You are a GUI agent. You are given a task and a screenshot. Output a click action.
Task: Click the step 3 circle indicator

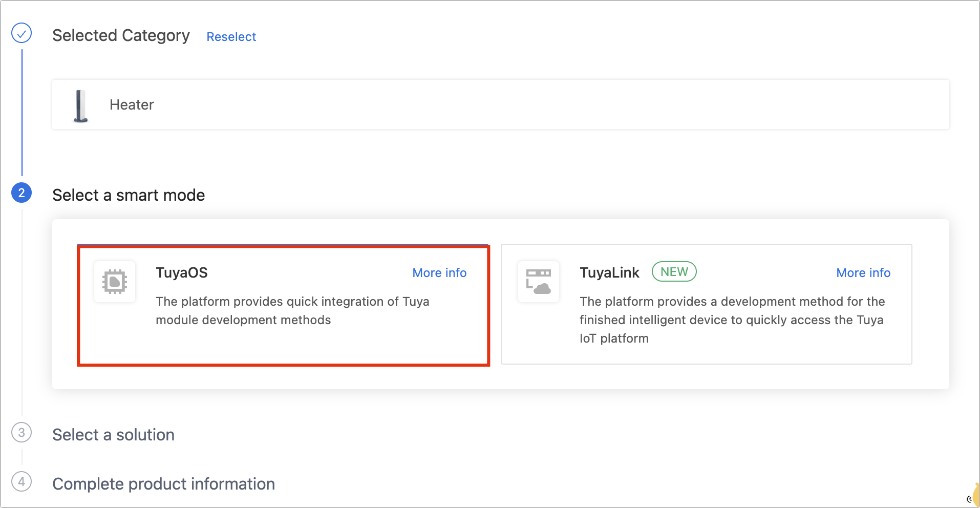22,433
